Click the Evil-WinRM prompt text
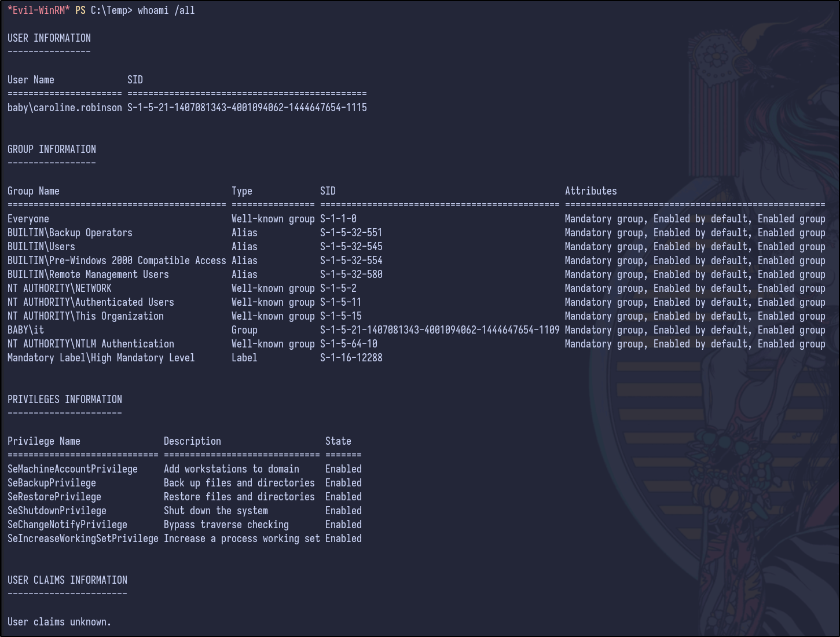Viewport: 840px width, 637px height. 38,10
